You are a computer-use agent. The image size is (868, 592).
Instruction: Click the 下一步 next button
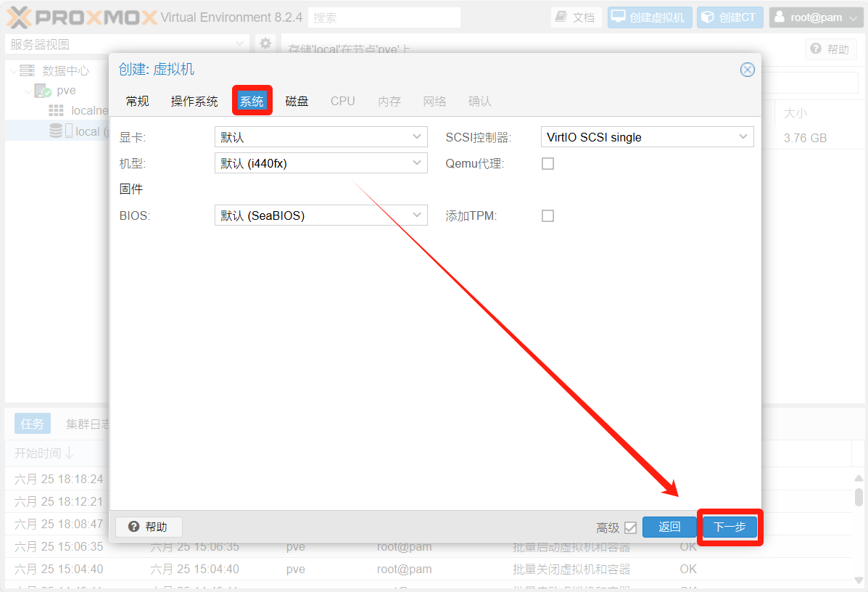[x=729, y=527]
